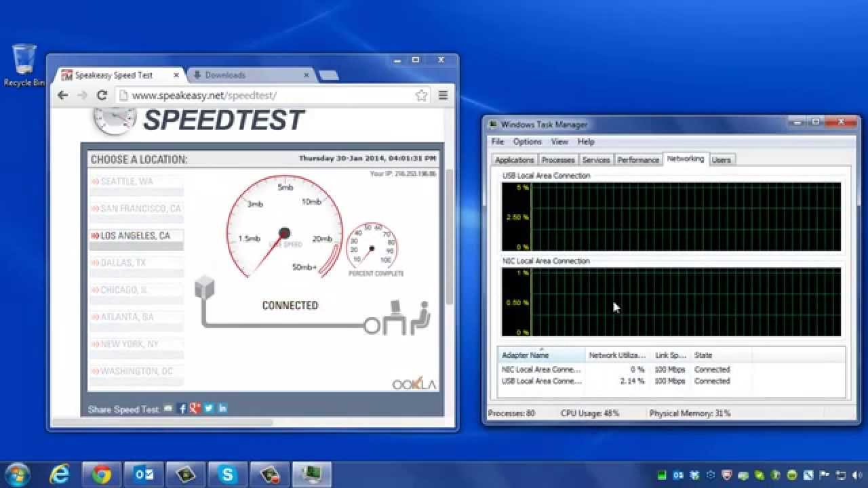Image resolution: width=868 pixels, height=488 pixels.
Task: Close the Downloads tab
Action: [307, 75]
